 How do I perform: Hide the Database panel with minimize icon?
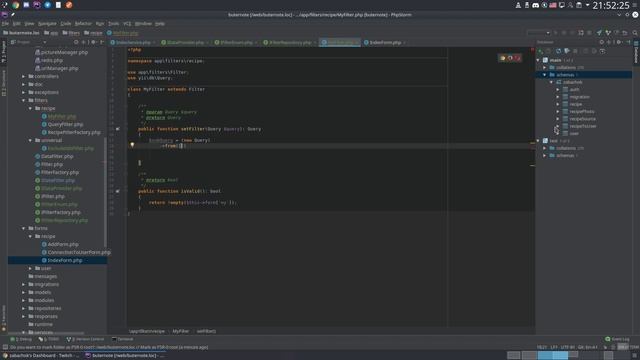629,42
